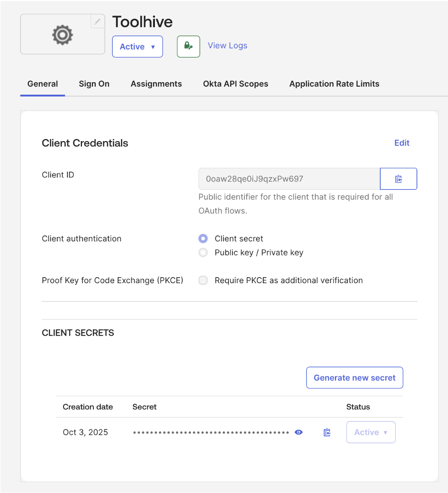This screenshot has height=493, width=448.
Task: Switch to the Sign On tab
Action: [94, 84]
